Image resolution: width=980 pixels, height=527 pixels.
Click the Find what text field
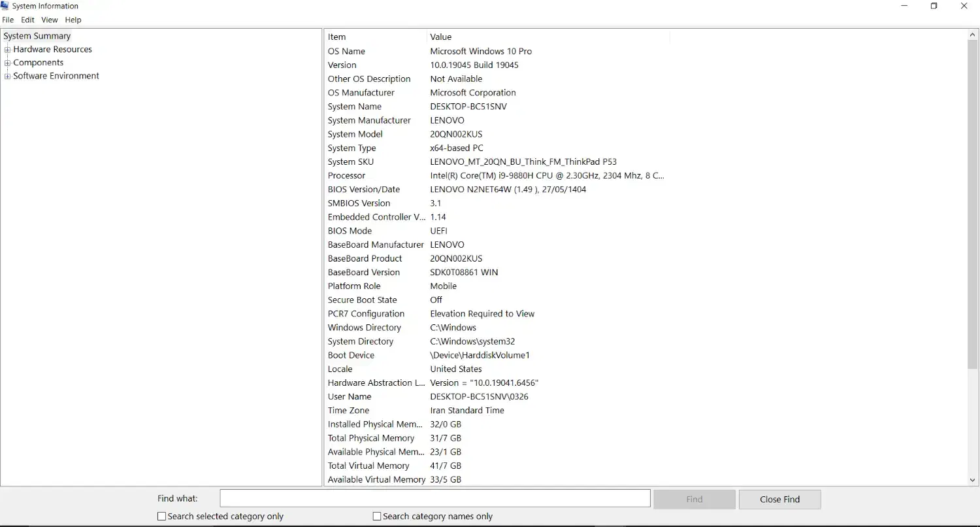[435, 499]
